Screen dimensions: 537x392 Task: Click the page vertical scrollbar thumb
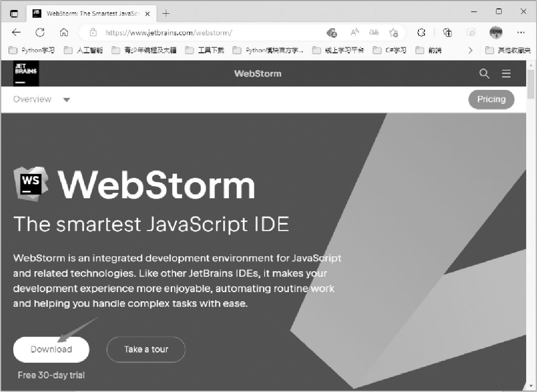pos(531,84)
